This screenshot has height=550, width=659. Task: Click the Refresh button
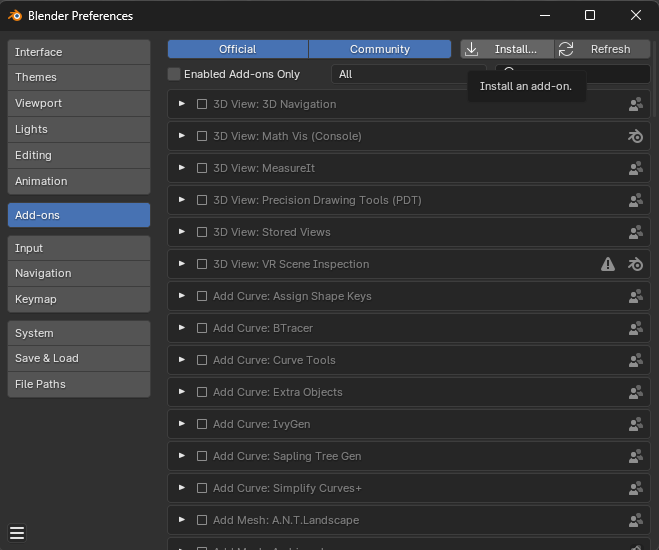603,49
